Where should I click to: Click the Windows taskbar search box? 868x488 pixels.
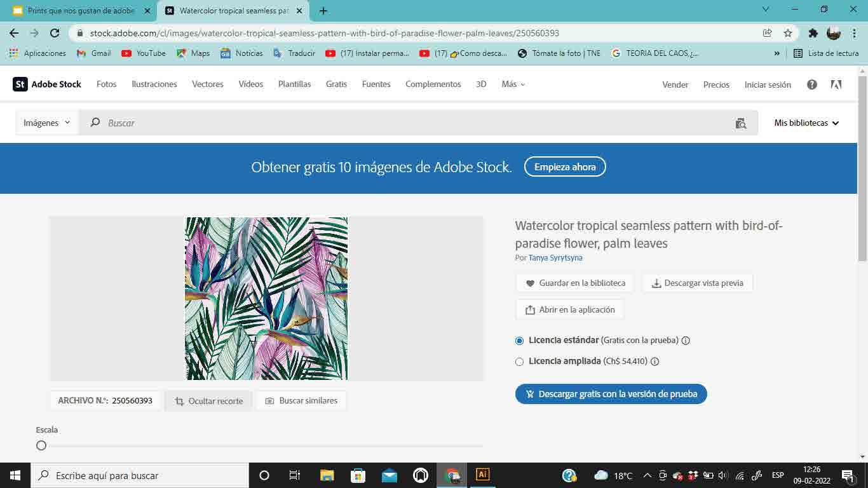click(x=139, y=475)
